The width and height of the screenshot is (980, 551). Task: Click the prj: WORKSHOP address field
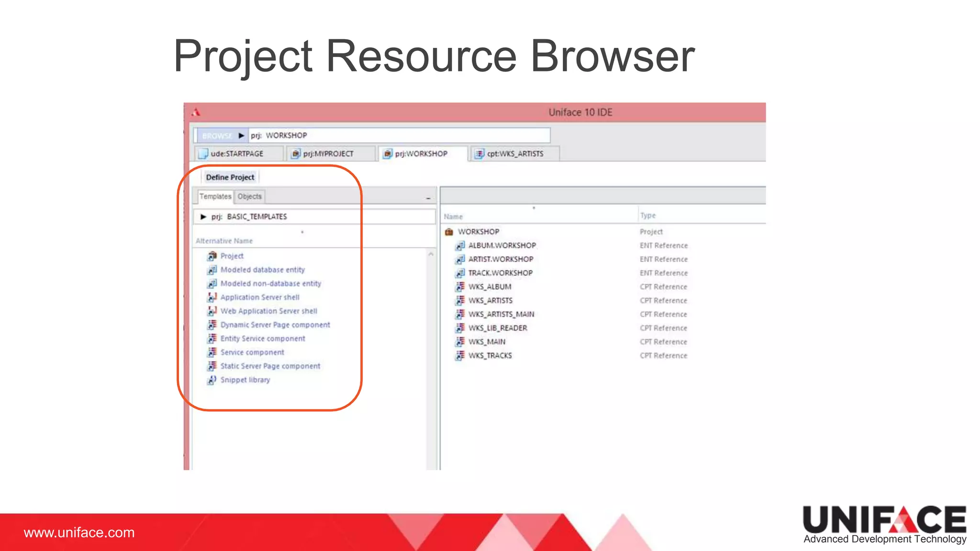(x=399, y=136)
